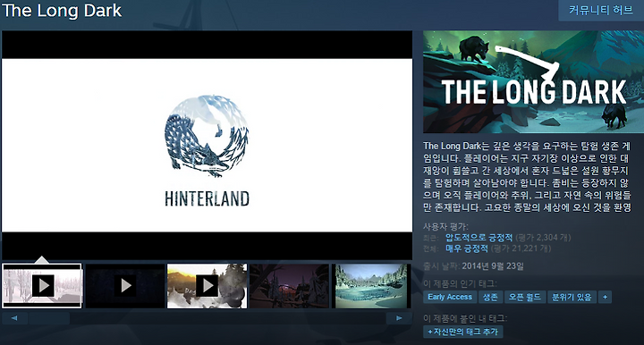Open The Long Dark header capsule image
Viewport: 644px width, 345px height.
coord(533,81)
